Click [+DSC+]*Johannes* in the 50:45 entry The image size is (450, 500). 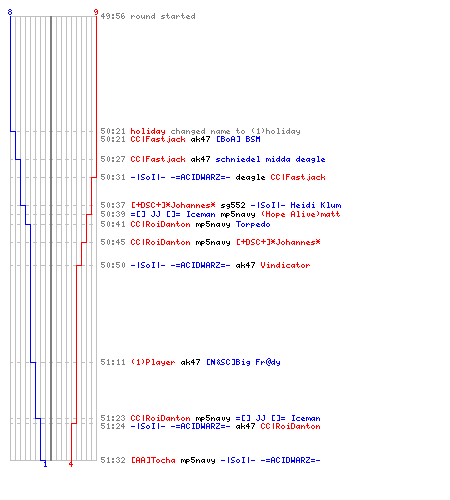pos(278,242)
